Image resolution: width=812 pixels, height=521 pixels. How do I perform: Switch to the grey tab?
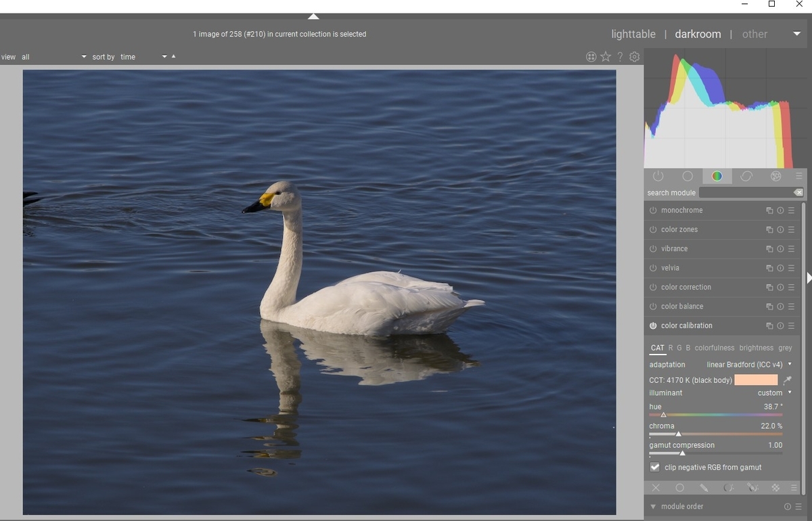coord(785,348)
